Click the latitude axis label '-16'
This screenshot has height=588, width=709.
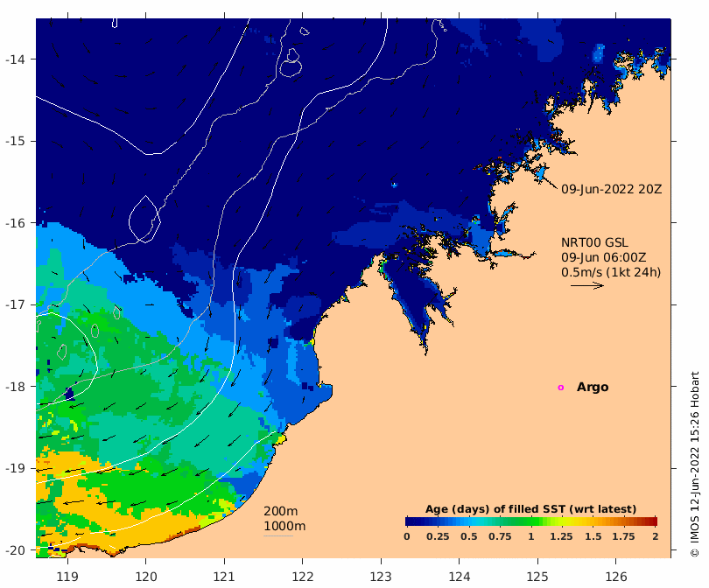pos(15,223)
